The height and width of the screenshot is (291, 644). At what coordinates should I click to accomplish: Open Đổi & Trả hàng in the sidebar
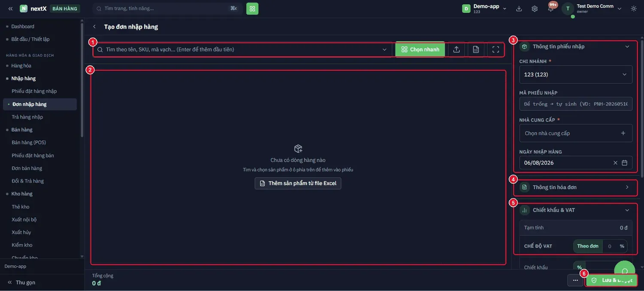[x=28, y=181]
